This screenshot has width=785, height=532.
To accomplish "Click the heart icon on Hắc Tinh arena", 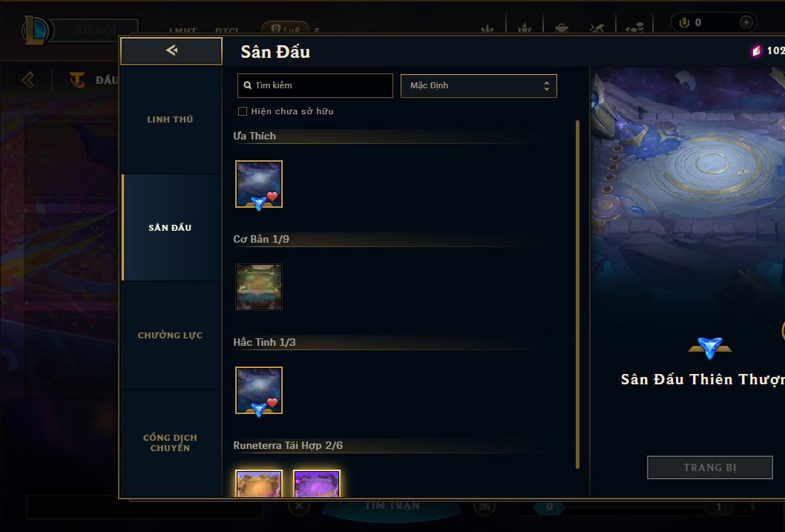I will (x=272, y=403).
